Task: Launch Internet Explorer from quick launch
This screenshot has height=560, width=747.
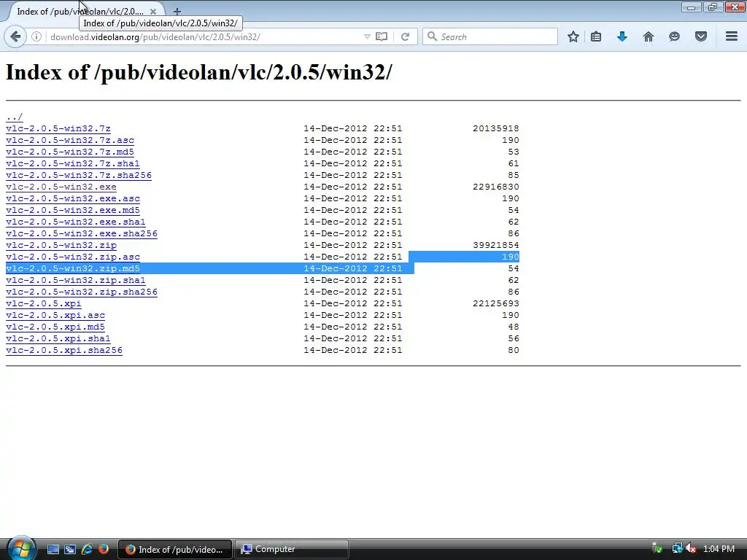Action: pyautogui.click(x=87, y=549)
